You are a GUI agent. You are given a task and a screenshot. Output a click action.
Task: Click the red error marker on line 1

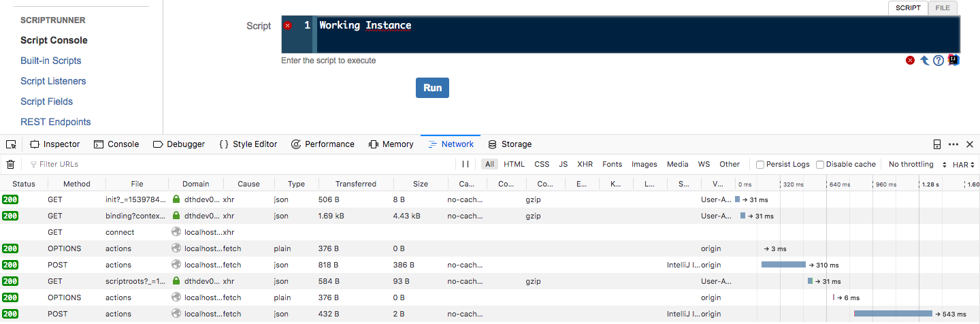(x=287, y=25)
